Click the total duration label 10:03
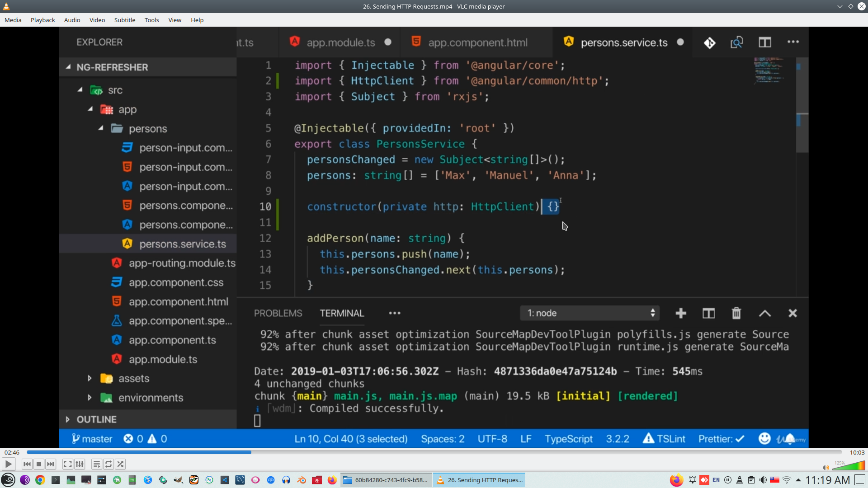 tap(857, 452)
